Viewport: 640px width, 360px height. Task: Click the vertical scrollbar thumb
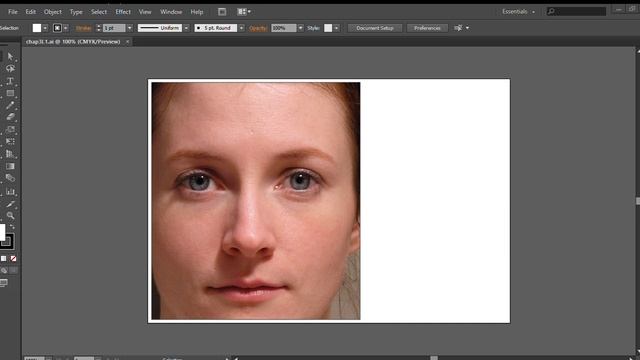[x=638, y=201]
